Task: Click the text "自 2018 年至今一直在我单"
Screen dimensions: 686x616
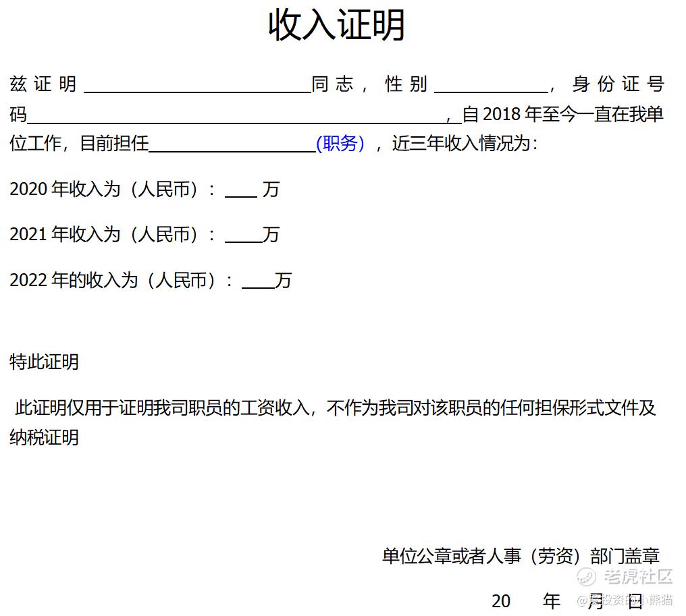Action: (x=563, y=115)
